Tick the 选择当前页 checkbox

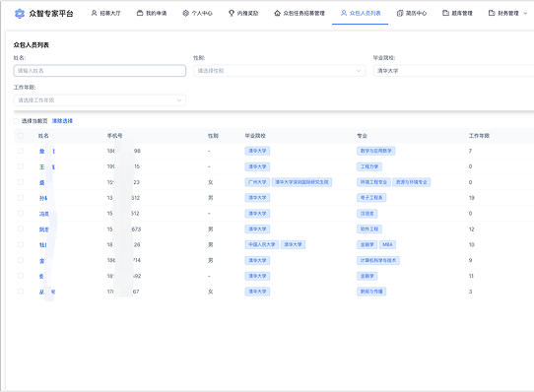16,121
